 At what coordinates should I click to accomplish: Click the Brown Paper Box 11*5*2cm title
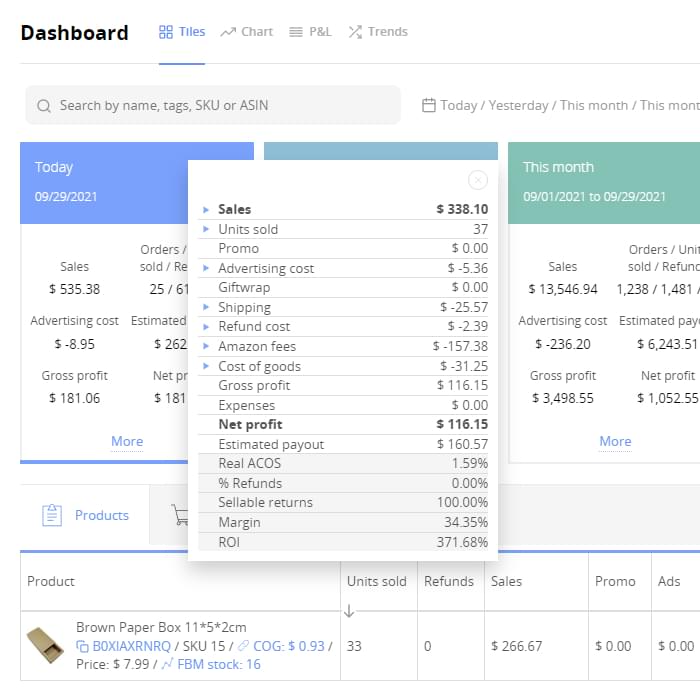point(161,627)
